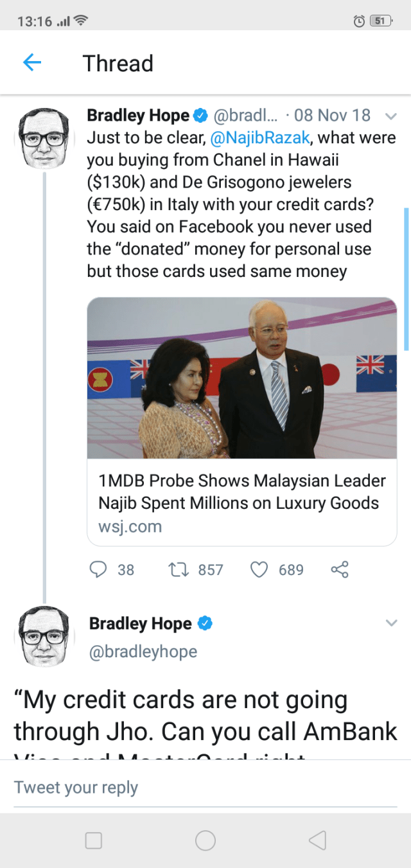Open Bradley Hope's avatar on first tweet
The height and width of the screenshot is (868, 411).
(44, 137)
